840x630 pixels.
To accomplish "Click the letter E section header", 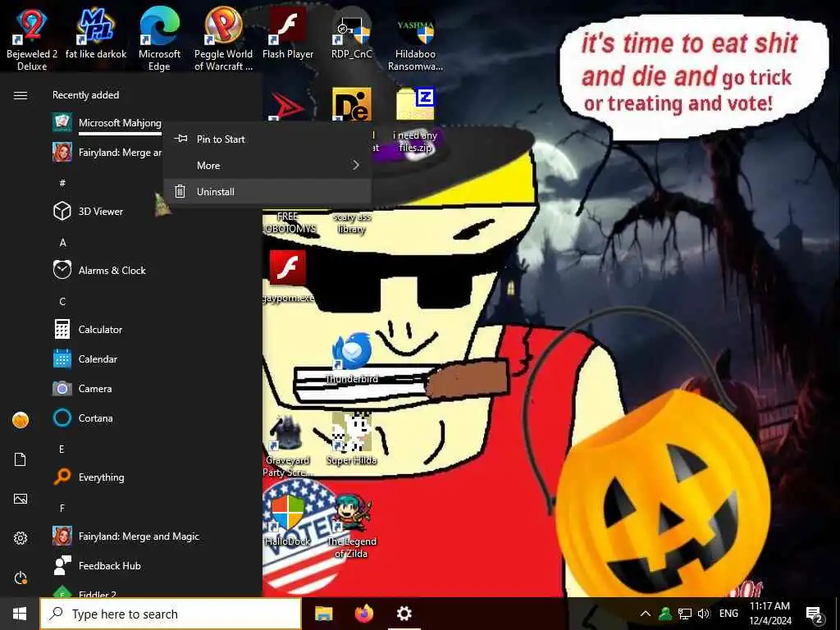I will tap(62, 449).
